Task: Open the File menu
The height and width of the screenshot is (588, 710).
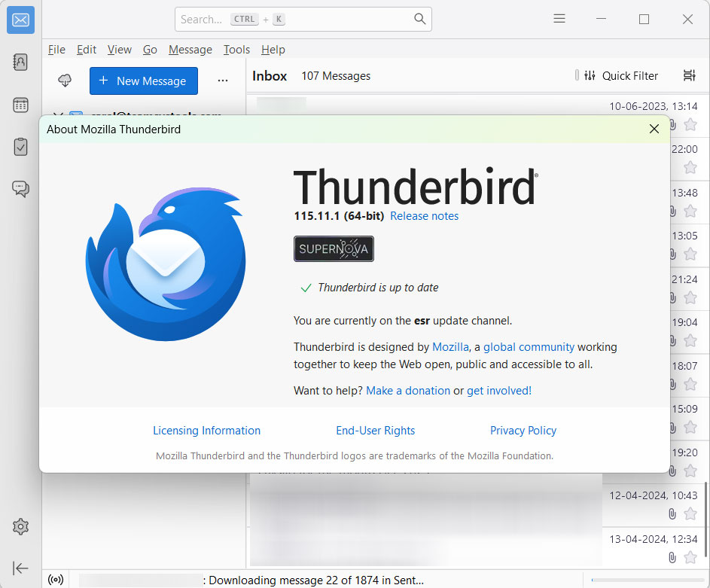Action: [x=56, y=50]
